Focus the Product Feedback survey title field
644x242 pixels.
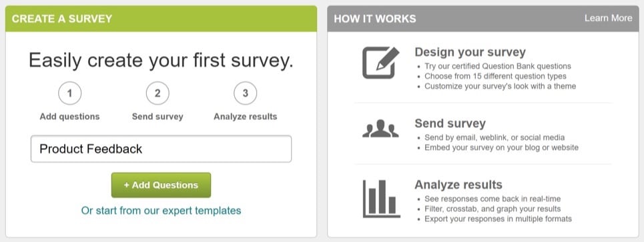pos(161,149)
